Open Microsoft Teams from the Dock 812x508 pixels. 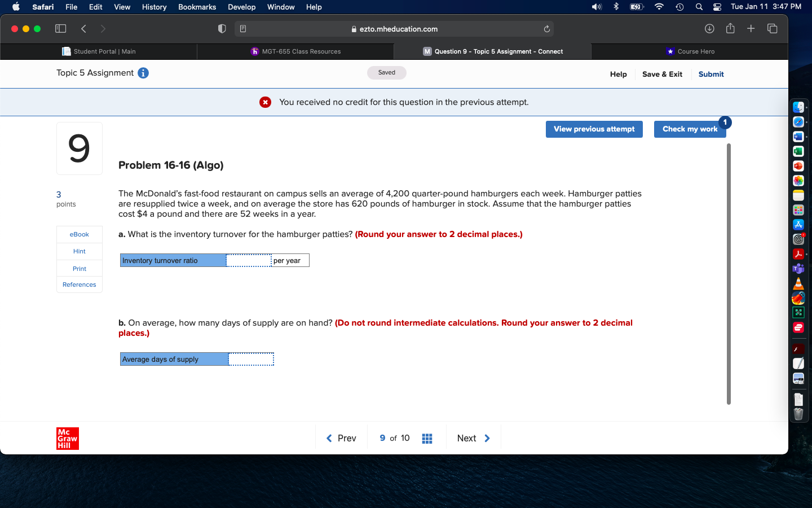798,269
